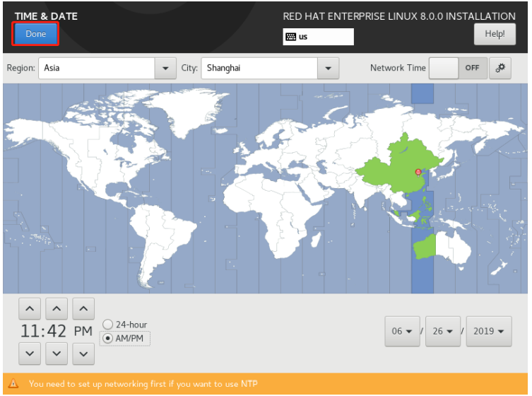
Task: Increase the minutes with up arrow
Action: pyautogui.click(x=57, y=309)
